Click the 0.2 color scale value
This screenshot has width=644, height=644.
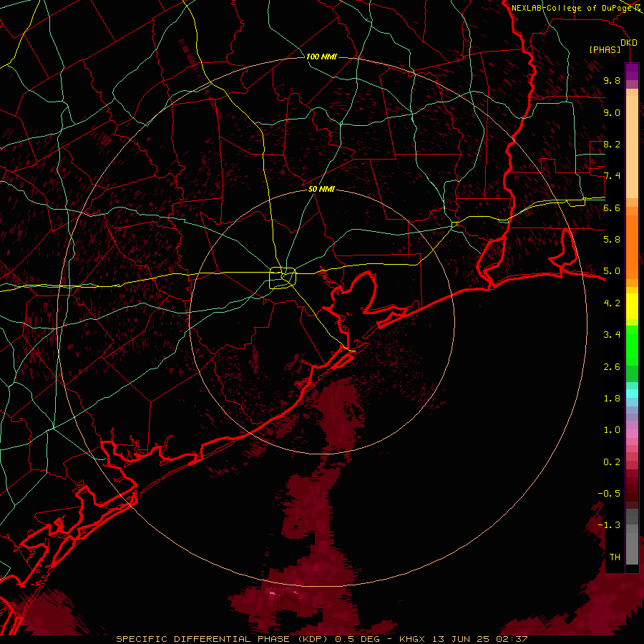pyautogui.click(x=612, y=462)
